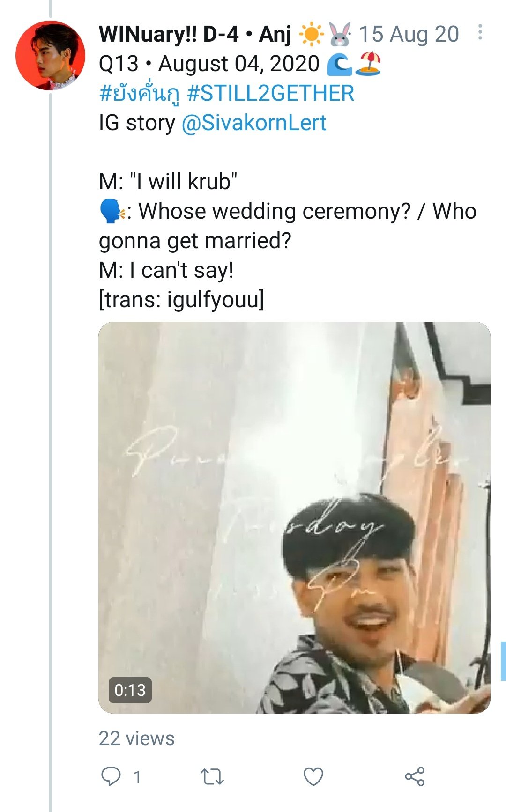Open the author's round profile picture
The height and width of the screenshot is (812, 506).
pyautogui.click(x=51, y=55)
